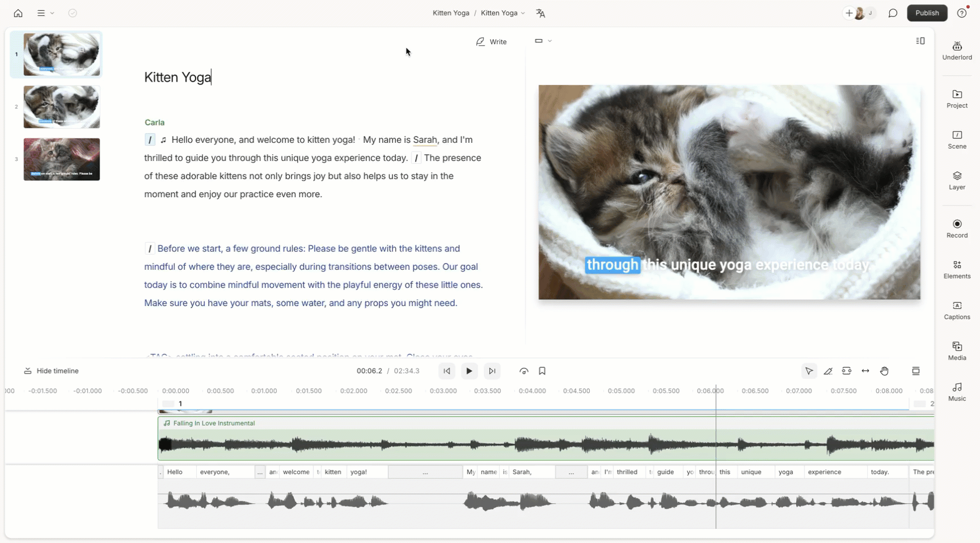Click the Publish button
Viewport: 980px width, 543px height.
[x=927, y=13]
